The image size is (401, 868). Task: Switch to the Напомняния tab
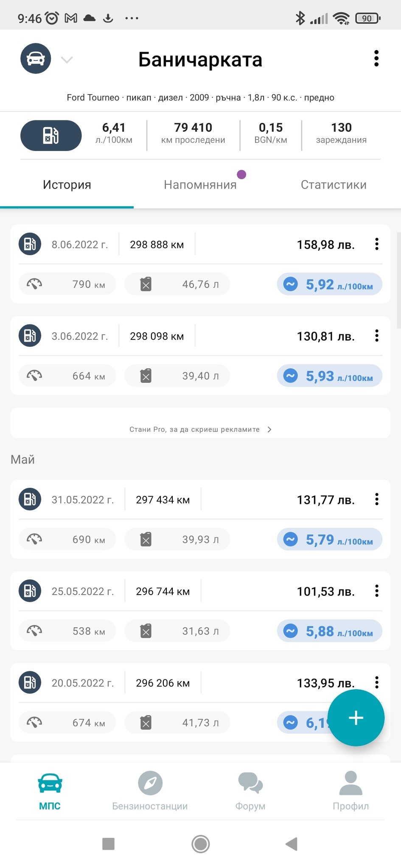200,185
